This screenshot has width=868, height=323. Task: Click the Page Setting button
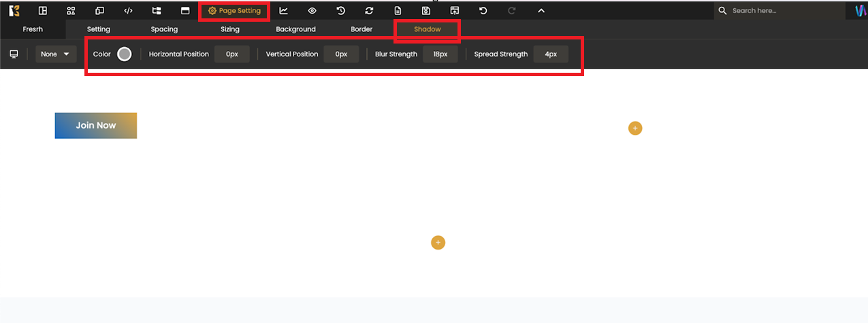[234, 11]
